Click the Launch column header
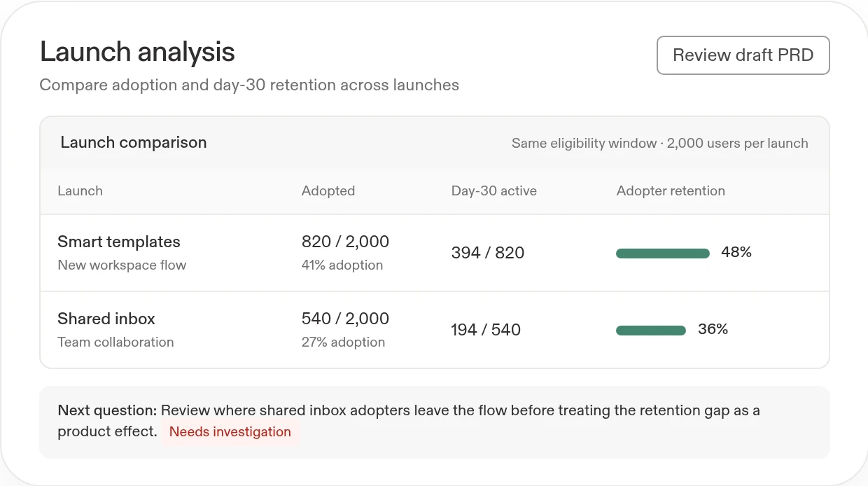Image resolution: width=868 pixels, height=486 pixels. pyautogui.click(x=80, y=191)
